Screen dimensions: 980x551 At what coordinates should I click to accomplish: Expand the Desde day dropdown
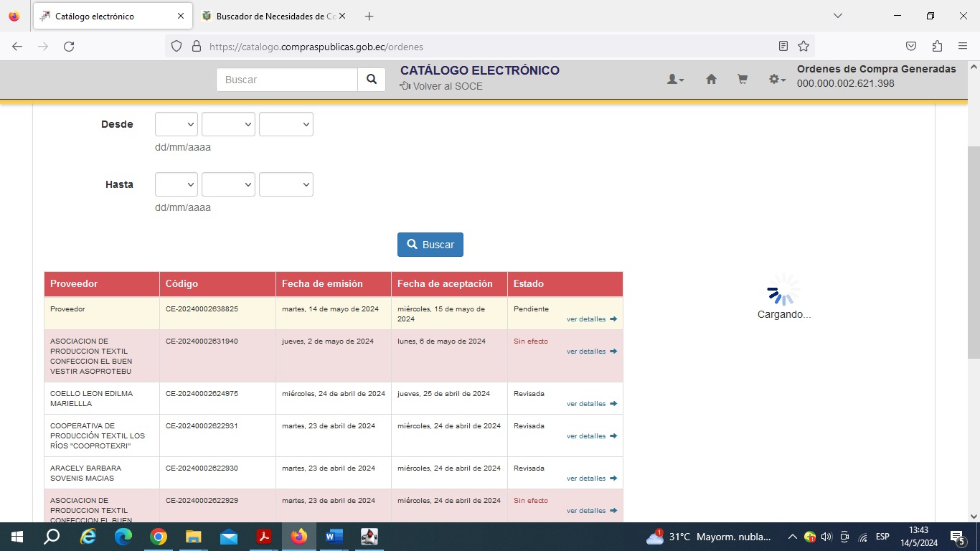tap(176, 124)
